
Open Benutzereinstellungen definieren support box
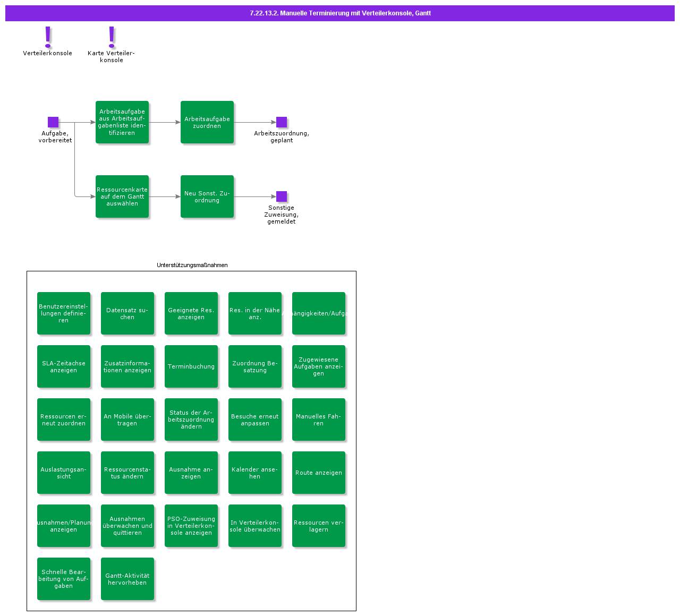(x=64, y=313)
